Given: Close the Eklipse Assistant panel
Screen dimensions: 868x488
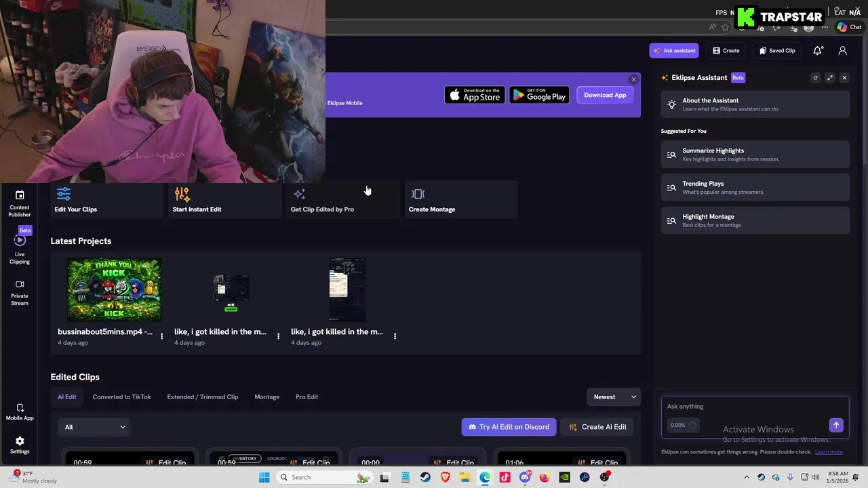Looking at the screenshot, I should [844, 78].
